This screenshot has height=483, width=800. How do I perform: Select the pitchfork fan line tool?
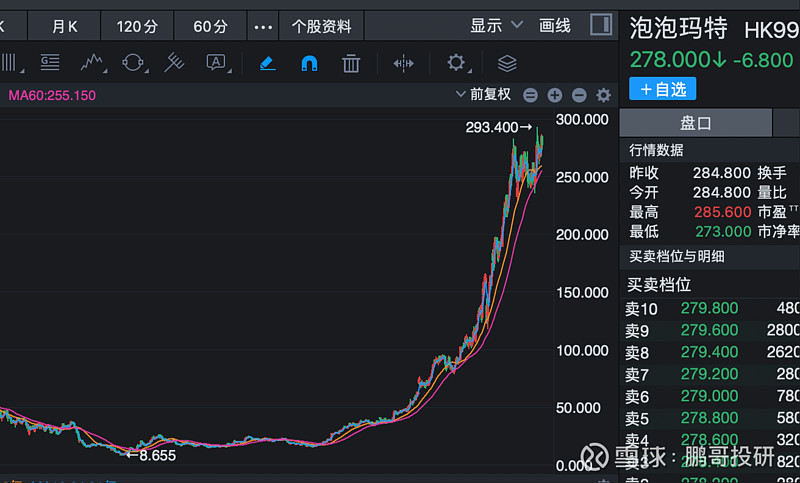coord(174,63)
